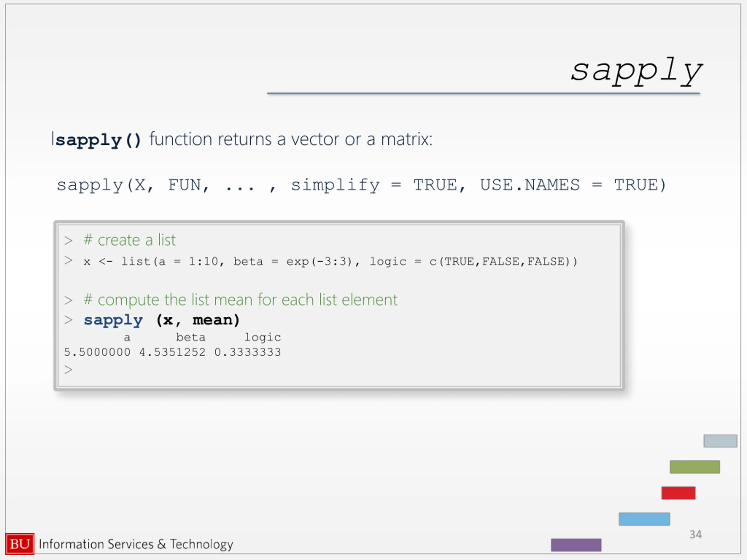Click the x <- list assignment line
Viewport: 747px width, 560px height.
(330, 261)
